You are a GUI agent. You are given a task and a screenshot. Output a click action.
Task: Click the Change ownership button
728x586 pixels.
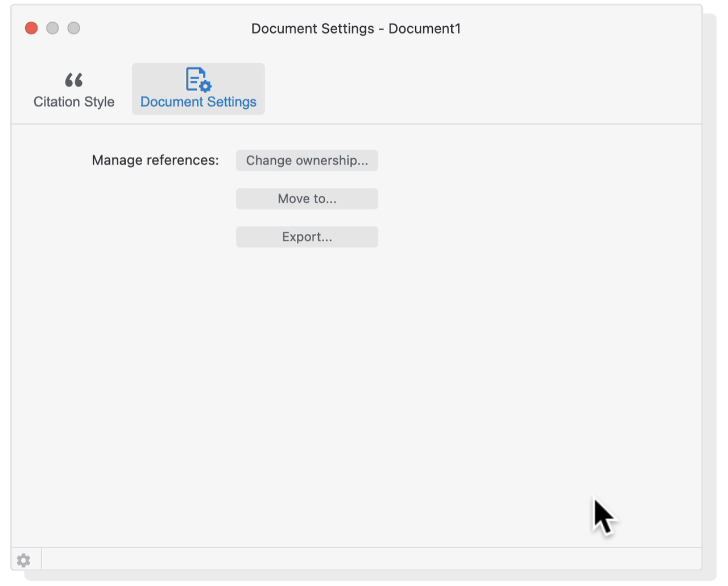[307, 160]
